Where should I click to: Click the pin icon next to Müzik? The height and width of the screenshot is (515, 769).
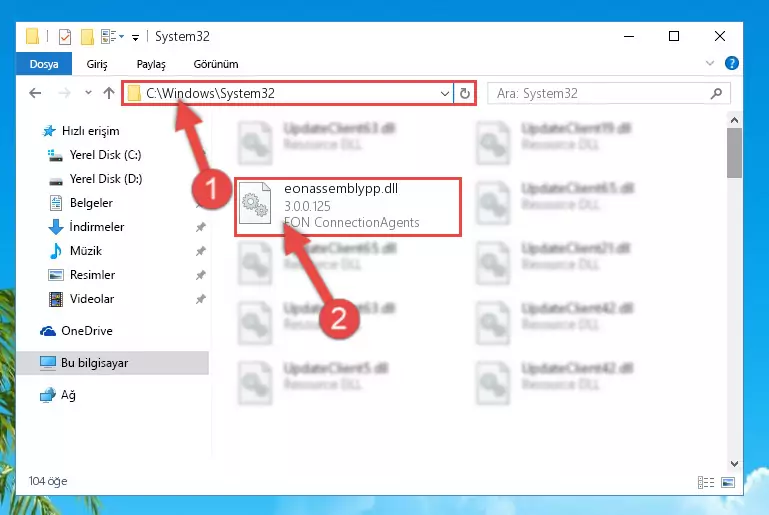coord(200,251)
